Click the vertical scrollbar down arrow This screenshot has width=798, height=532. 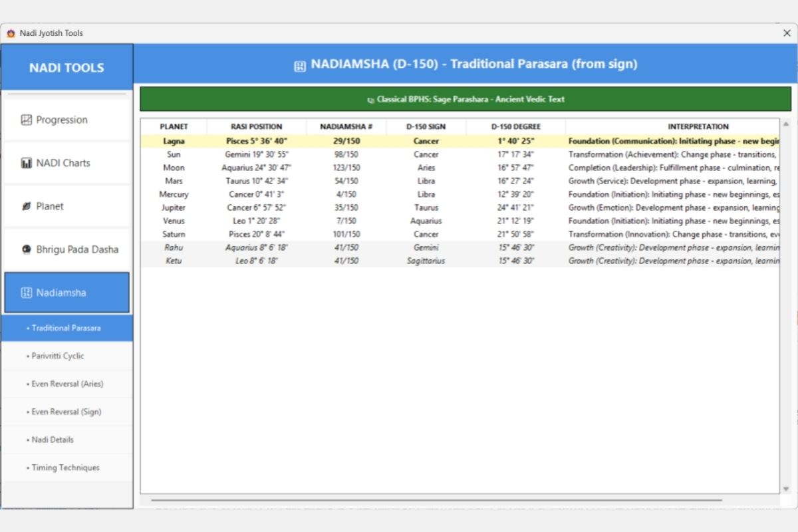[x=786, y=488]
